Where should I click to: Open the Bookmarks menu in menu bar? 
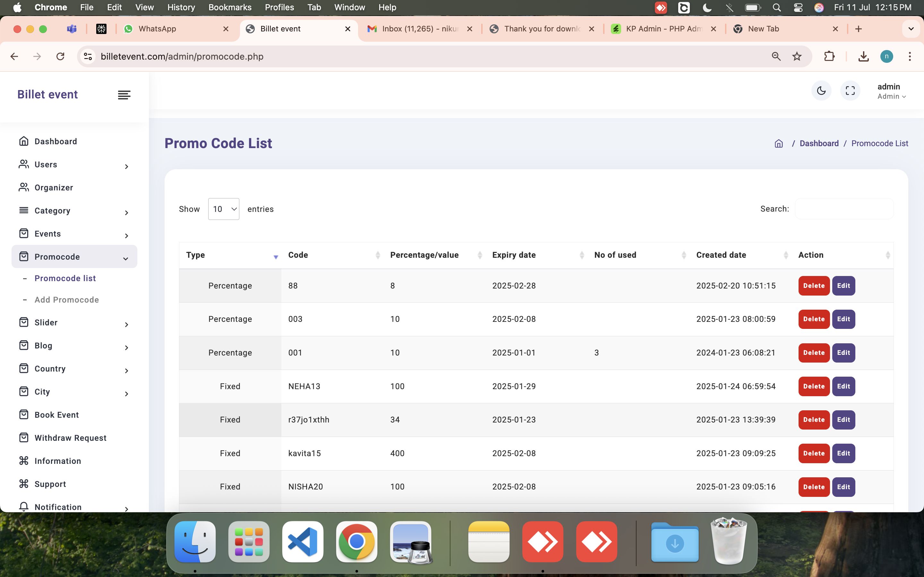[x=229, y=7]
